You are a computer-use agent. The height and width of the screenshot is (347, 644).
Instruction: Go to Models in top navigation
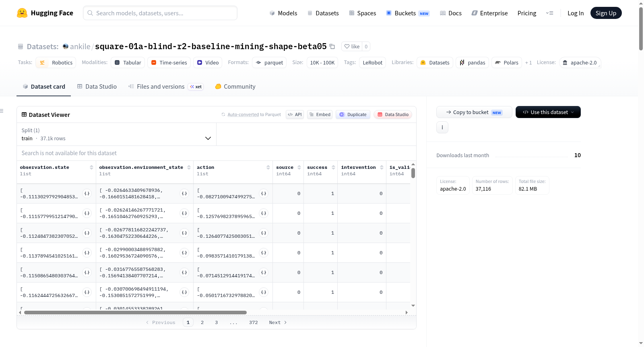pyautogui.click(x=283, y=13)
